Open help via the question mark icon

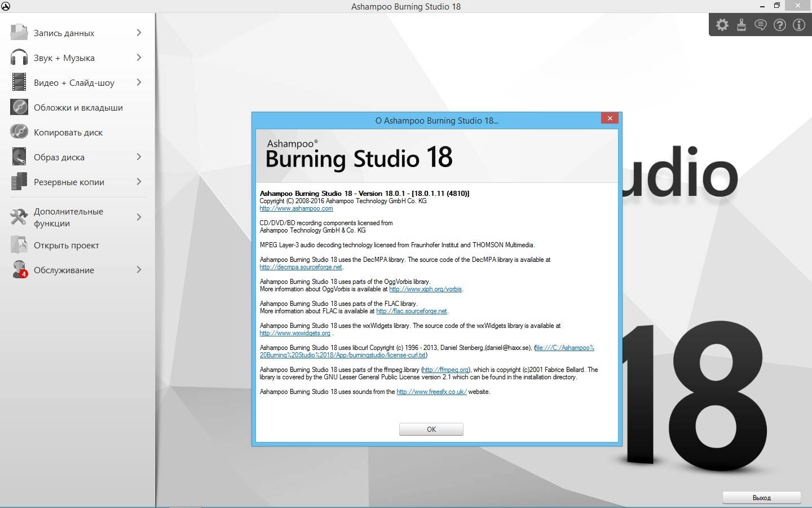tap(780, 25)
